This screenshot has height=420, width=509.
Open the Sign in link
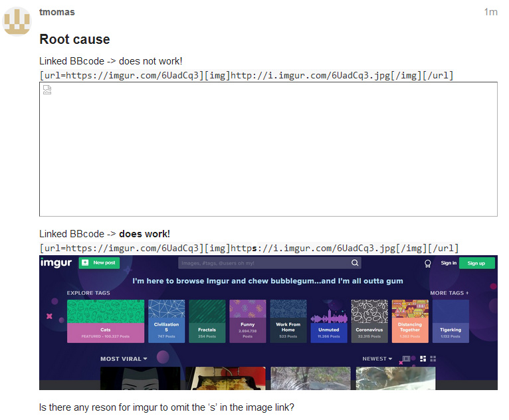449,263
